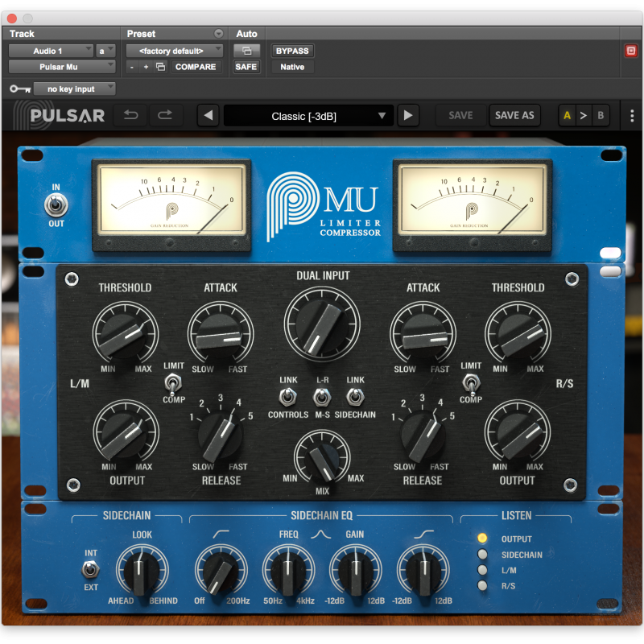Click the SAVE button

[x=460, y=115]
